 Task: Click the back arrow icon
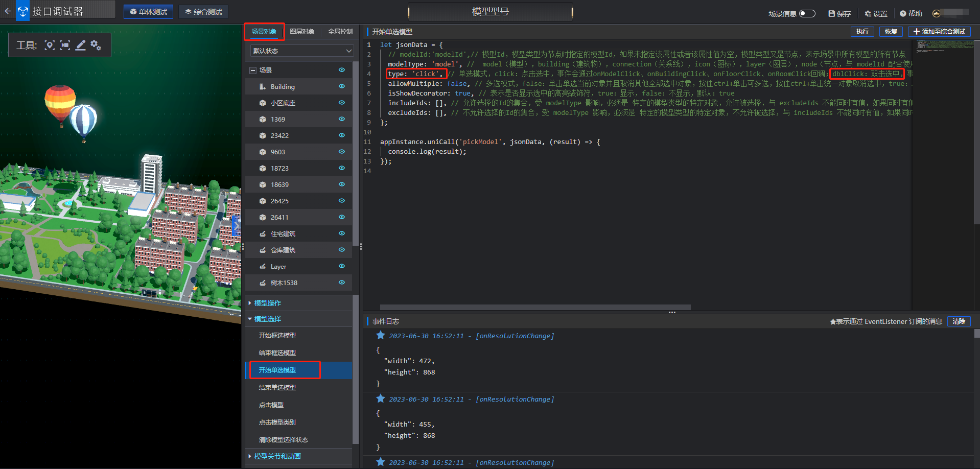(x=8, y=11)
